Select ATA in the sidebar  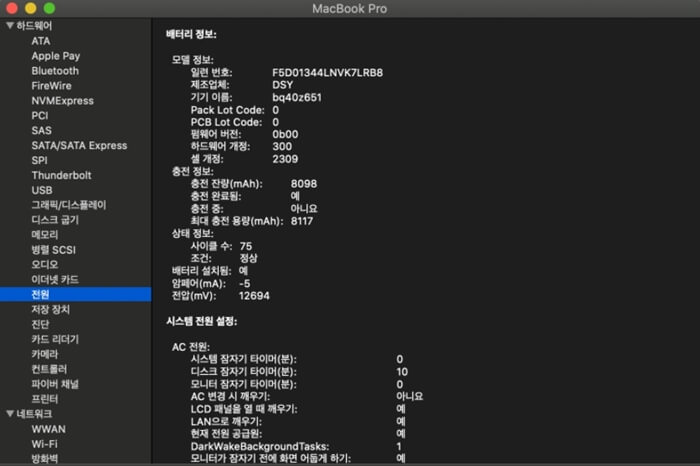pyautogui.click(x=41, y=41)
